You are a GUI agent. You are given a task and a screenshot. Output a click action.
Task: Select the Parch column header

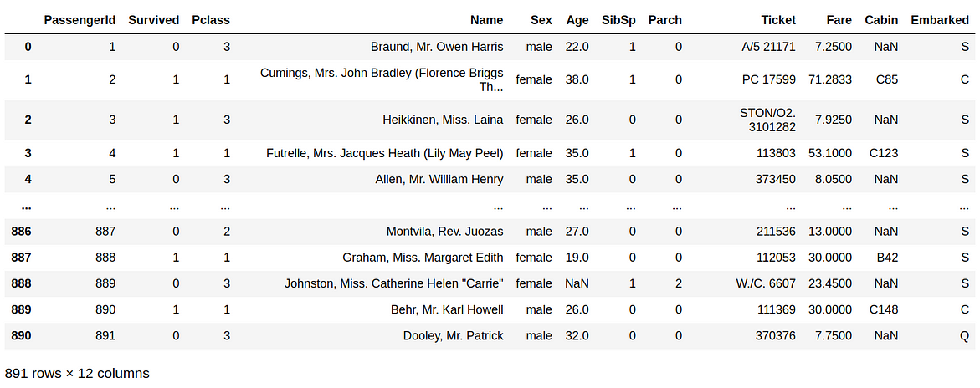tap(665, 20)
